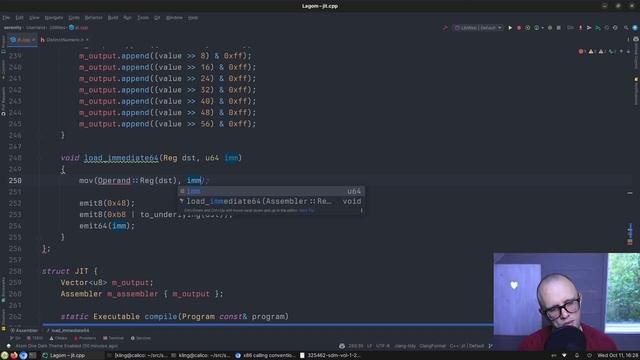The image size is (640, 360).
Task: Open the Services tool window
Action: [141, 338]
